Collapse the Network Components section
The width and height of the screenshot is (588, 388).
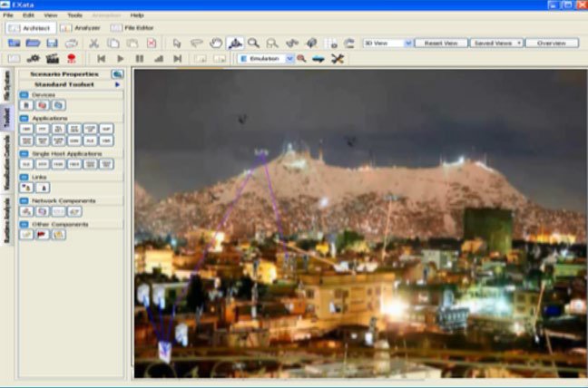click(24, 200)
